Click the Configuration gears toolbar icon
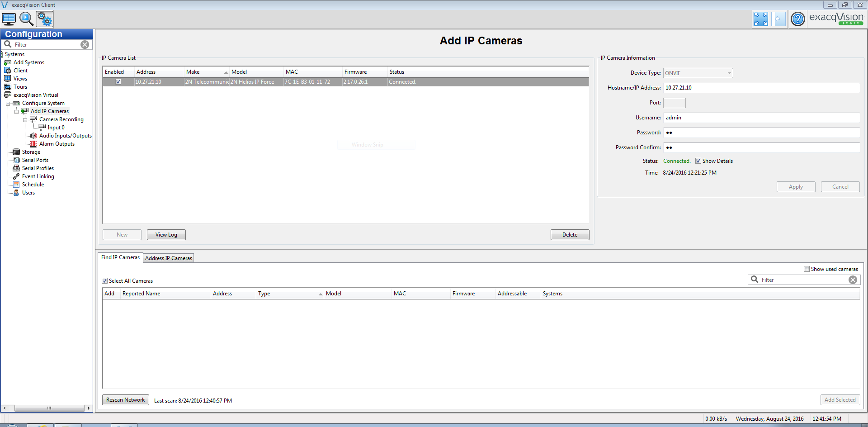 (45, 19)
